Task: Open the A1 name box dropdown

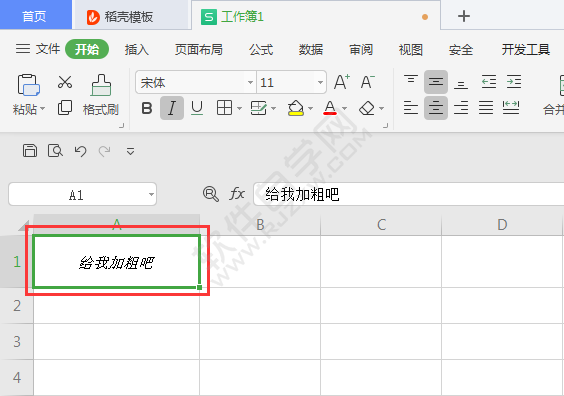Action: 151,195
